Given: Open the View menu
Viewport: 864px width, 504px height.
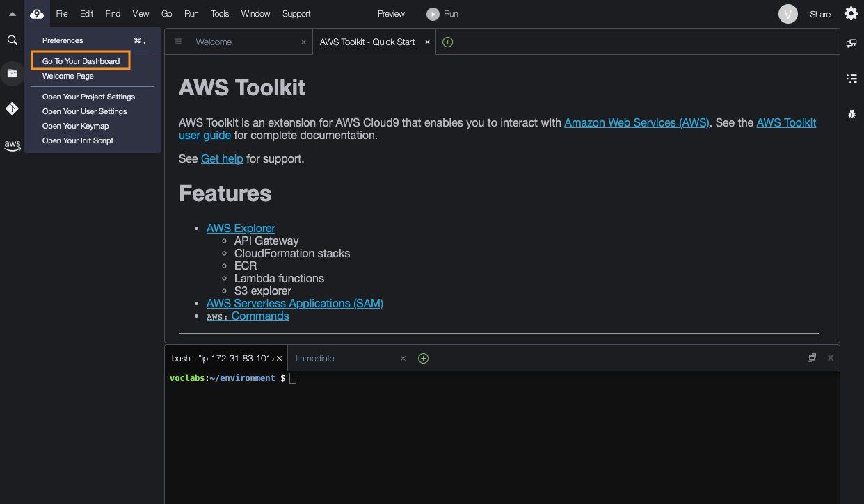Looking at the screenshot, I should click(x=141, y=14).
